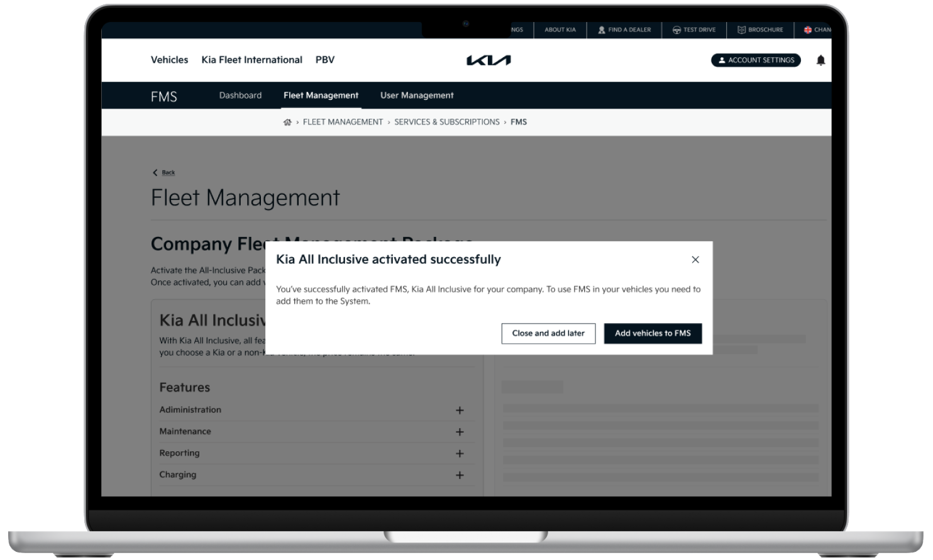The height and width of the screenshot is (560, 933).
Task: Open the Test Drive steering wheel link
Action: pos(693,30)
